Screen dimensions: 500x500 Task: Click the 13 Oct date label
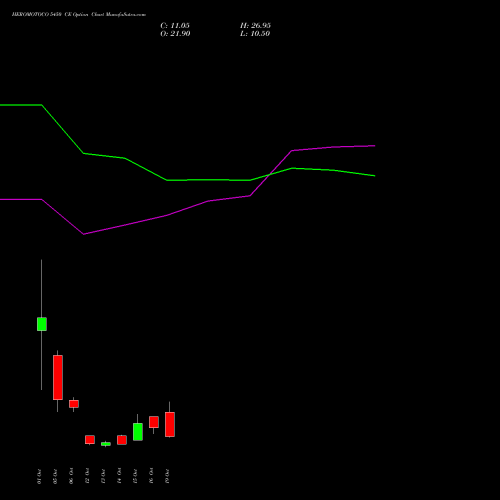(x=103, y=476)
